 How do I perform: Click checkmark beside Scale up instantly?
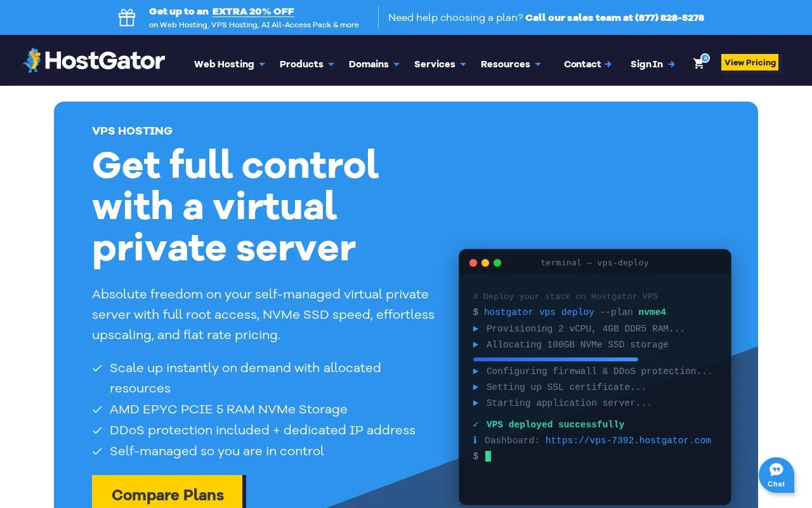[x=97, y=368]
